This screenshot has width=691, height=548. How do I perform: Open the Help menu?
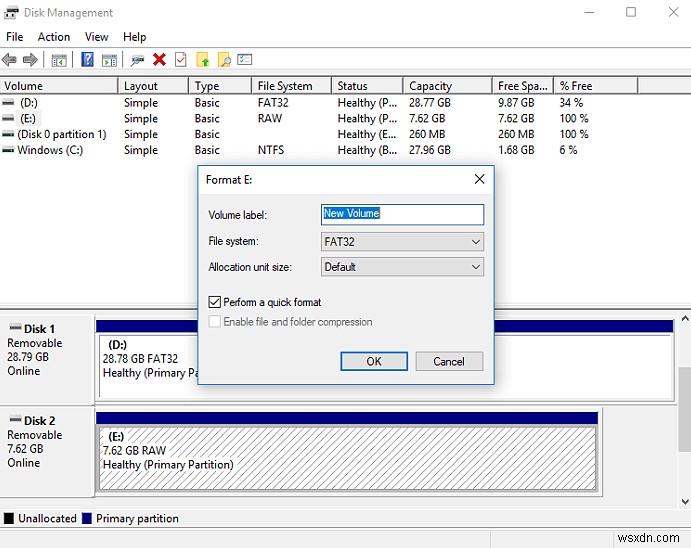(x=134, y=37)
